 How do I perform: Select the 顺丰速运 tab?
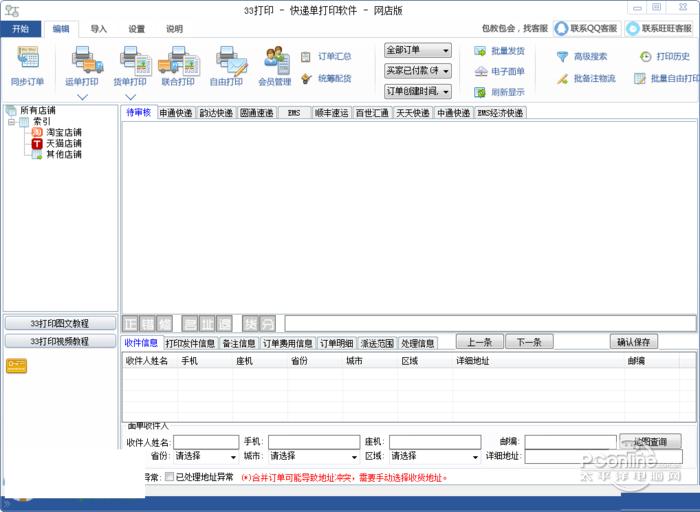point(332,113)
